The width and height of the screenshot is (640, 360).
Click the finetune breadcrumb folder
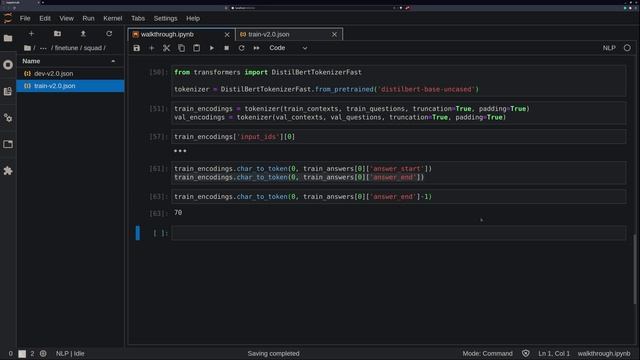tap(66, 48)
